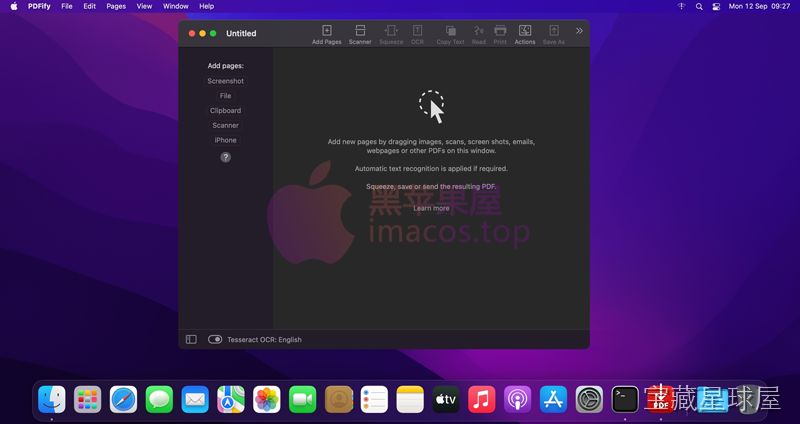Open the File menu

(x=67, y=6)
